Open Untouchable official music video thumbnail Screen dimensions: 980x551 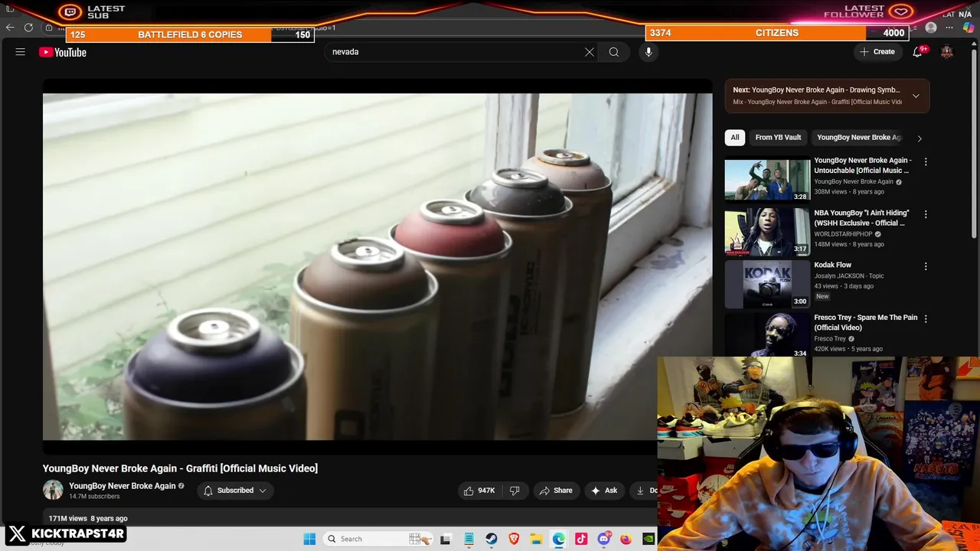point(767,179)
